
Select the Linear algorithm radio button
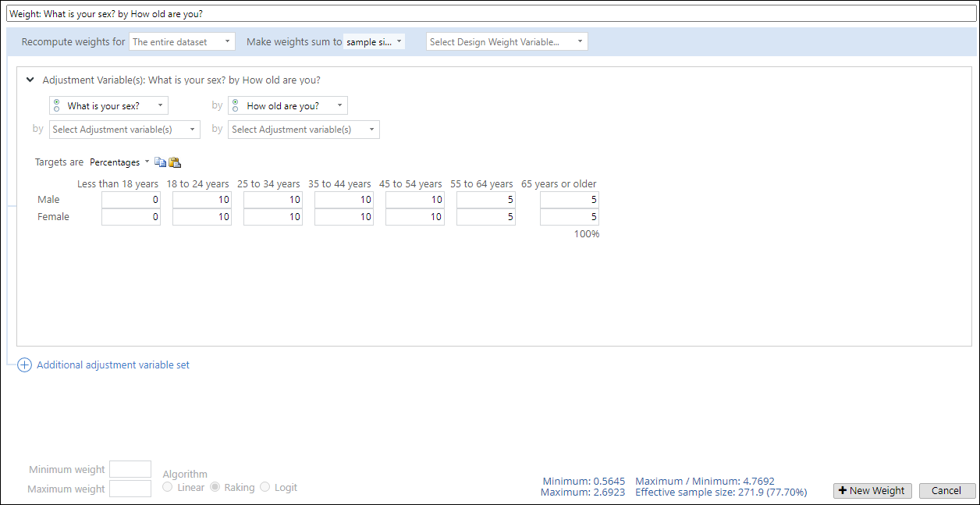168,487
